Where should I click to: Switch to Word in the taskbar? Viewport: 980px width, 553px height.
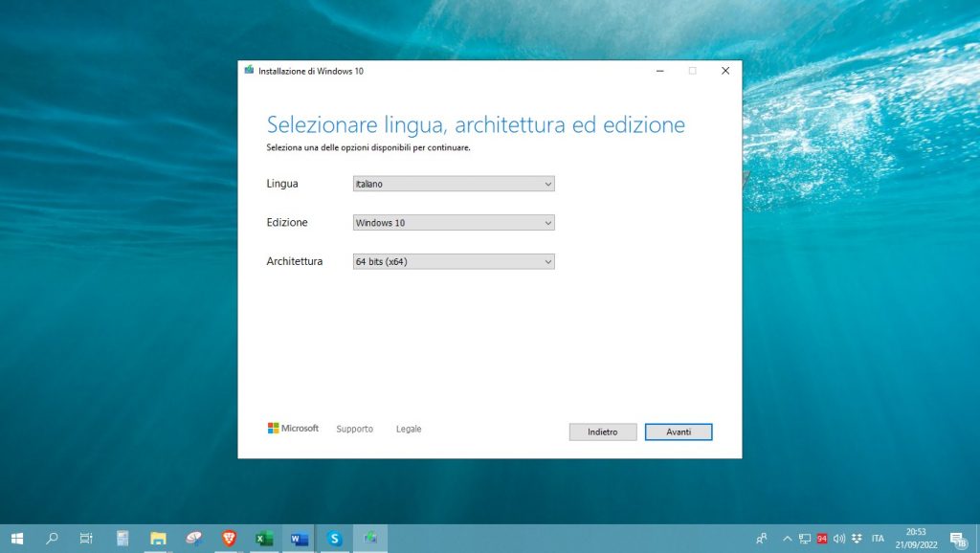point(300,539)
